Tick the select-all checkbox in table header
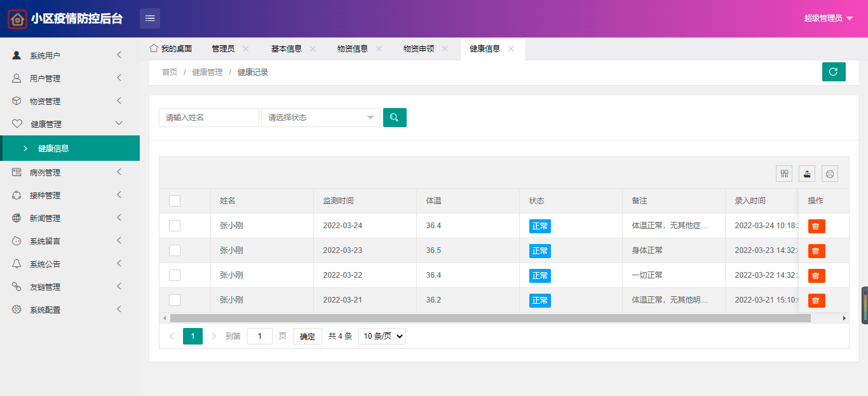The height and width of the screenshot is (396, 868). (x=175, y=201)
